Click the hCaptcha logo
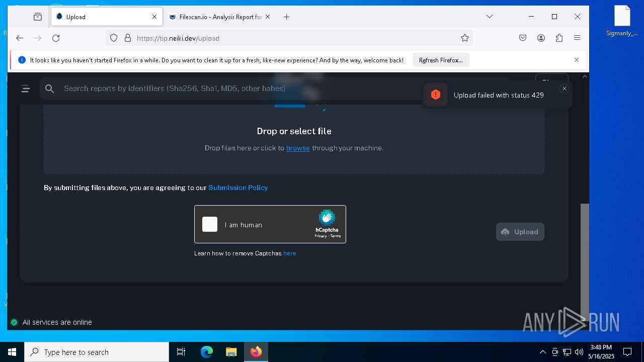Viewport: 644px width, 362px height. (x=327, y=217)
